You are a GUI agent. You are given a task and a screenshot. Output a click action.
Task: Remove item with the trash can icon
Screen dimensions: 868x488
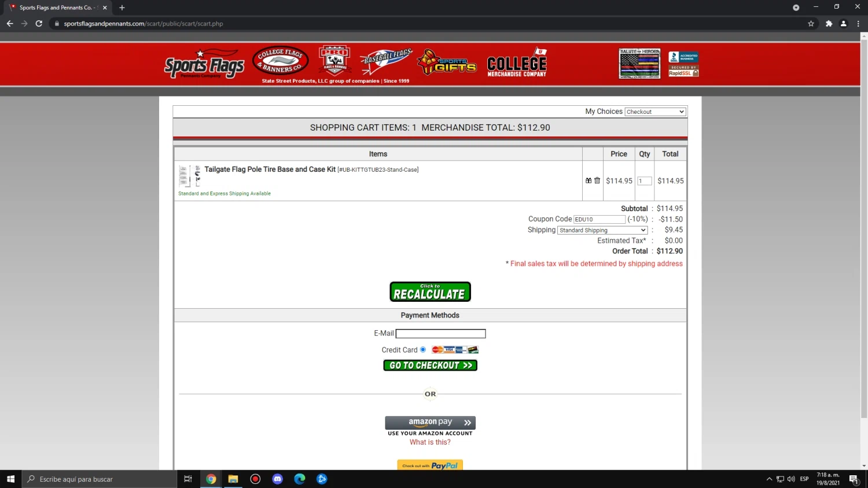coord(597,181)
